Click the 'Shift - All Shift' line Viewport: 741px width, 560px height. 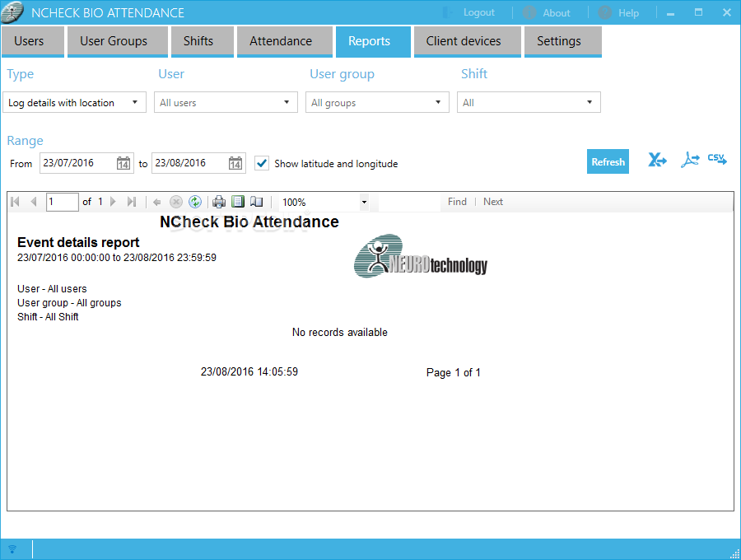[x=48, y=316]
